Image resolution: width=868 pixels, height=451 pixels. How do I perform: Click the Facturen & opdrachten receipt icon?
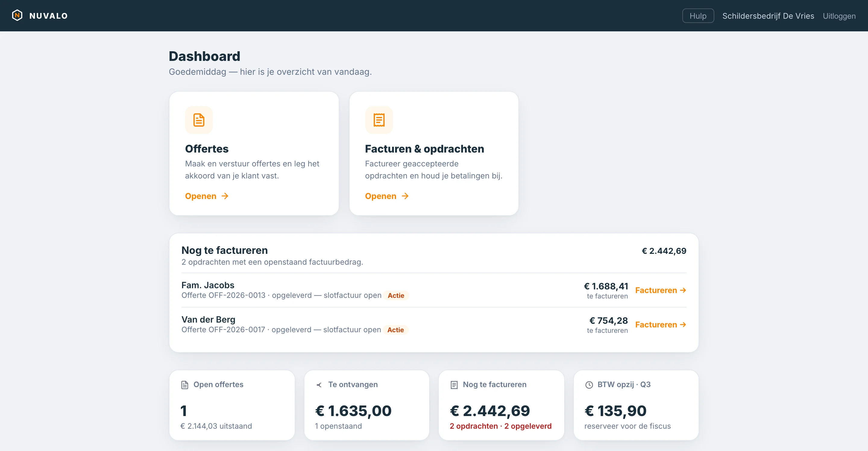pyautogui.click(x=379, y=120)
